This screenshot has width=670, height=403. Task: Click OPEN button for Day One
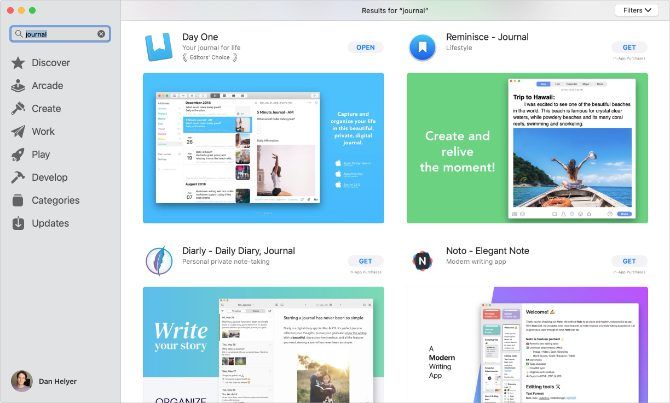[x=365, y=47]
